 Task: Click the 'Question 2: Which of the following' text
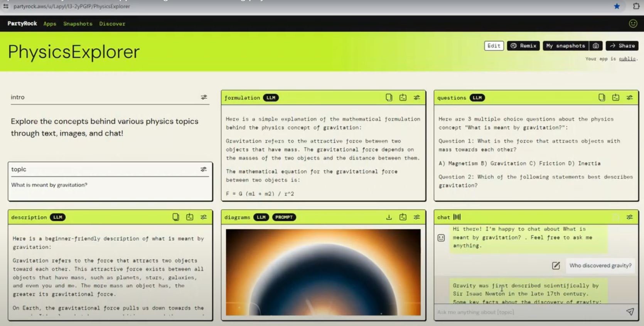click(x=536, y=181)
